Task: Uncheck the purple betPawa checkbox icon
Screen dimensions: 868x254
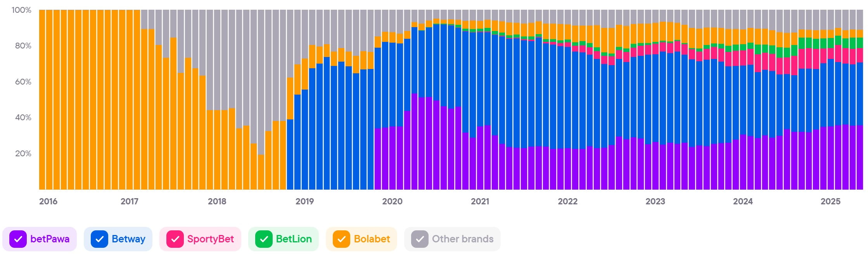Action: 18,239
